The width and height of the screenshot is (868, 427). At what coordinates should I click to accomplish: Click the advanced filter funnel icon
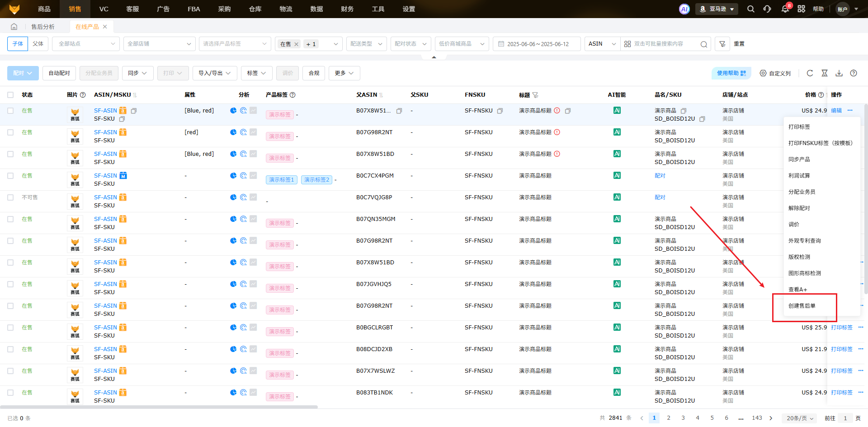722,44
